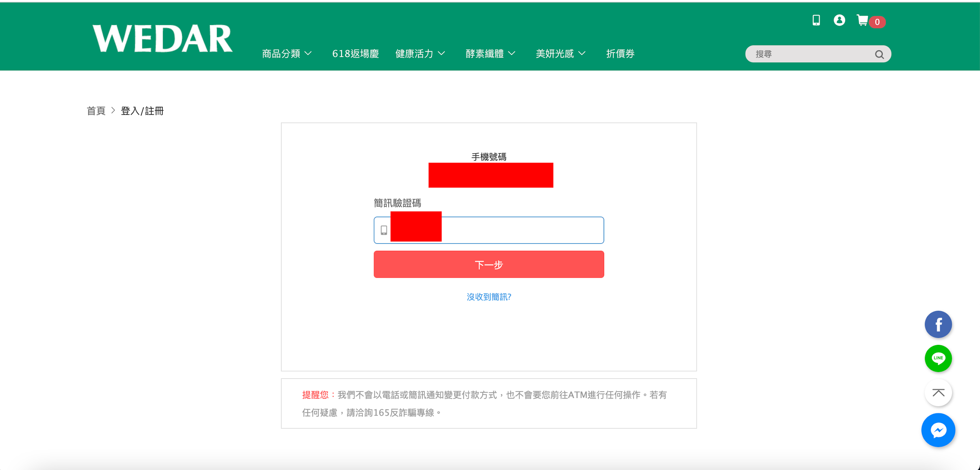Open the shopping cart icon
The image size is (980, 470).
tap(863, 20)
